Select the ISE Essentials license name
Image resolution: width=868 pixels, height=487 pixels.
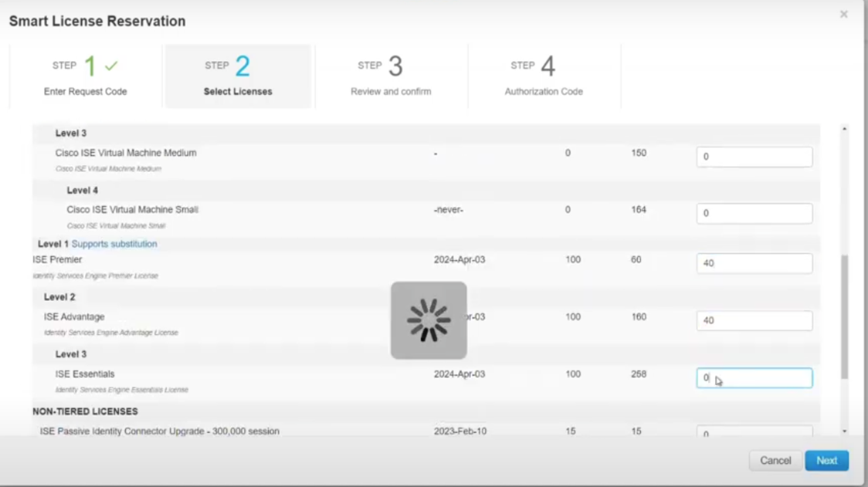tap(85, 374)
